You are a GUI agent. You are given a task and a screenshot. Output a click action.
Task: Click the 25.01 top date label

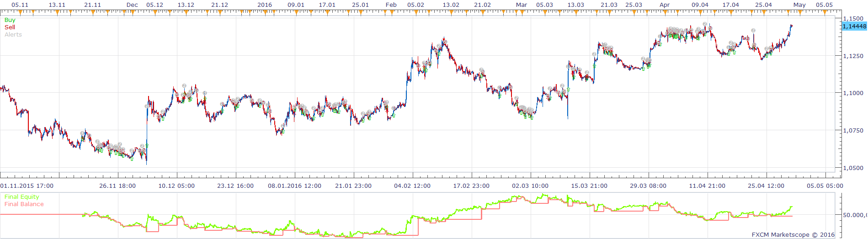click(x=360, y=5)
